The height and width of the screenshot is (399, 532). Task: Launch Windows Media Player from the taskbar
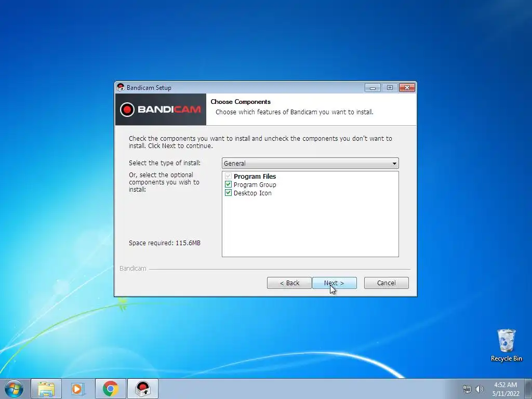(78, 389)
